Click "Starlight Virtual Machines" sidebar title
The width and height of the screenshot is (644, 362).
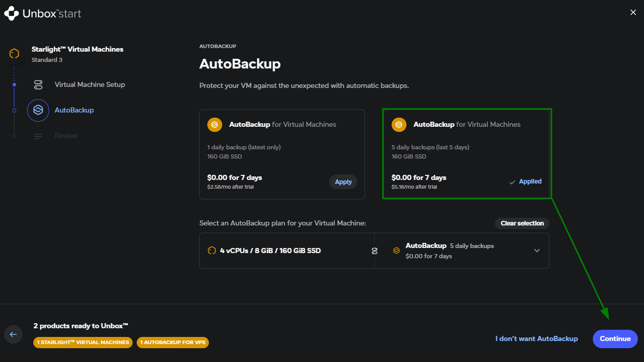pyautogui.click(x=77, y=49)
